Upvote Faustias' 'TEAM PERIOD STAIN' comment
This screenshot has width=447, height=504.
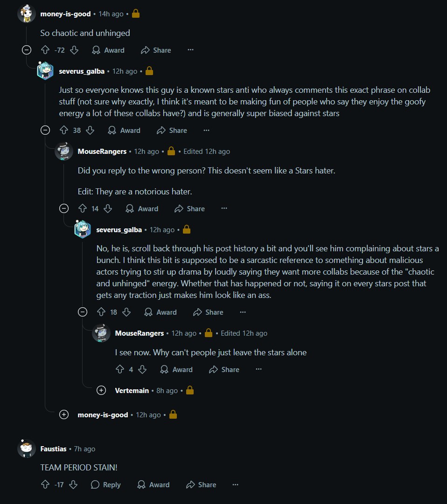click(45, 484)
